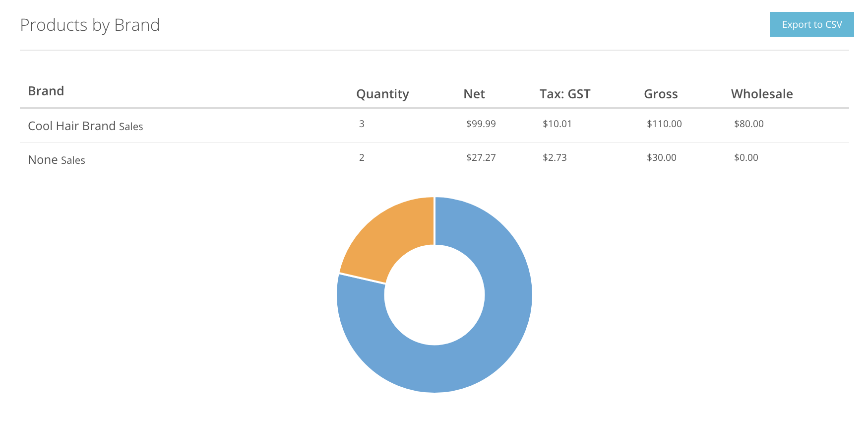Select the $27.27 Net value for None Sales
Viewport: 868px width, 422px height.
[x=481, y=157]
